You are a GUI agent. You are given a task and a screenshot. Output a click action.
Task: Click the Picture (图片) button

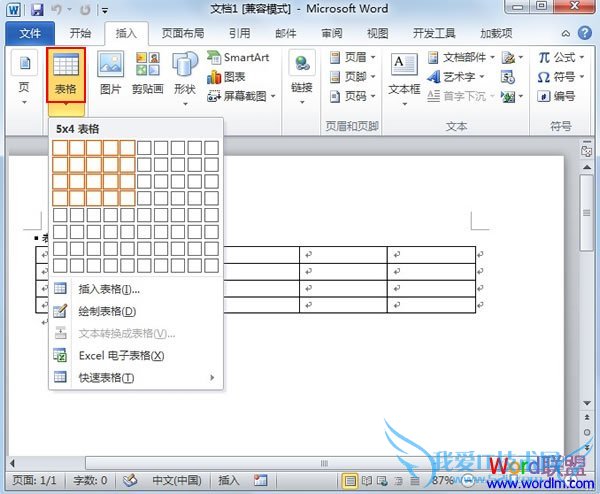click(x=110, y=73)
